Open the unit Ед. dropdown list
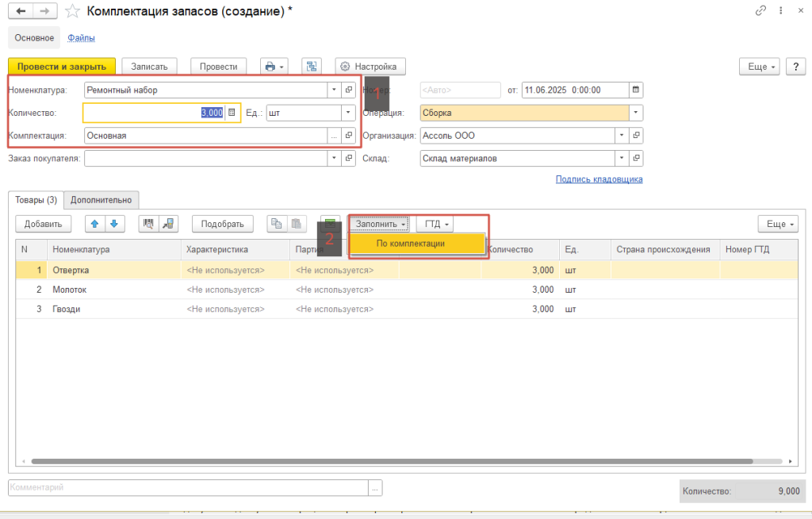The width and height of the screenshot is (812, 519). point(348,113)
